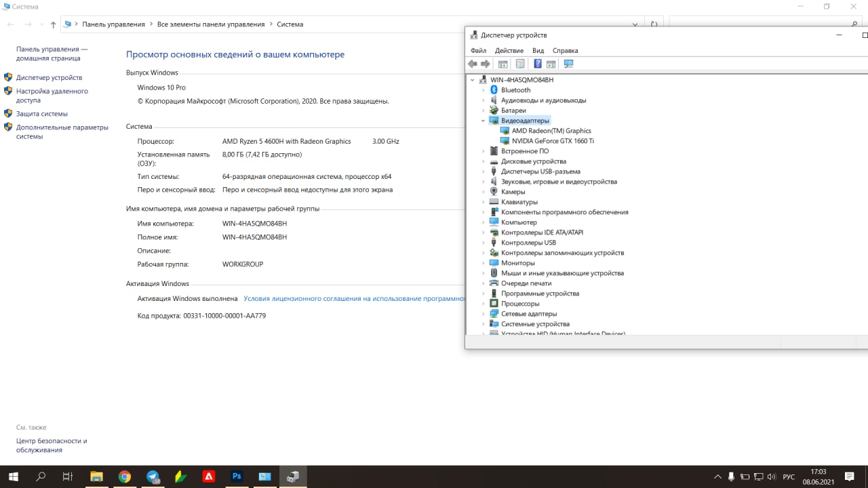Toggle the action pane toolbar icon
The image size is (868, 488).
pos(551,64)
